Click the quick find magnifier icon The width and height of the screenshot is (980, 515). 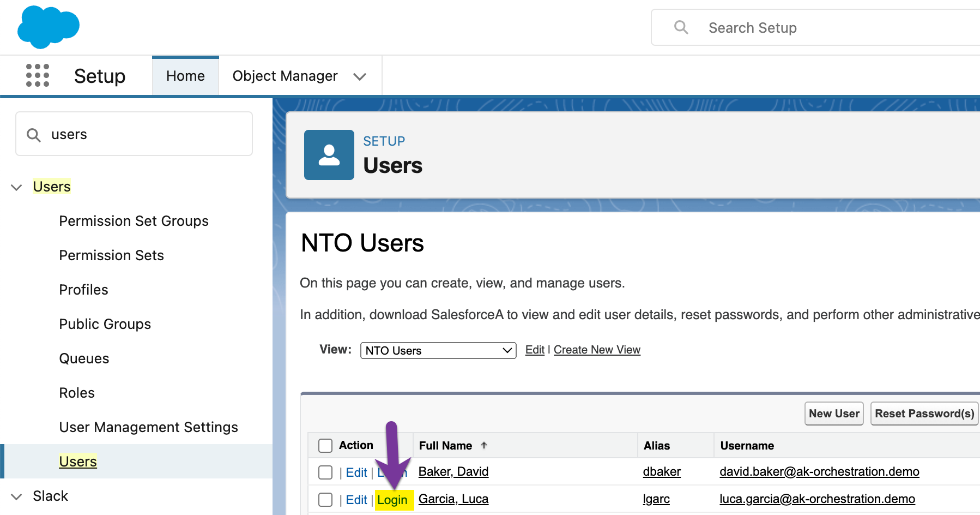pos(34,135)
